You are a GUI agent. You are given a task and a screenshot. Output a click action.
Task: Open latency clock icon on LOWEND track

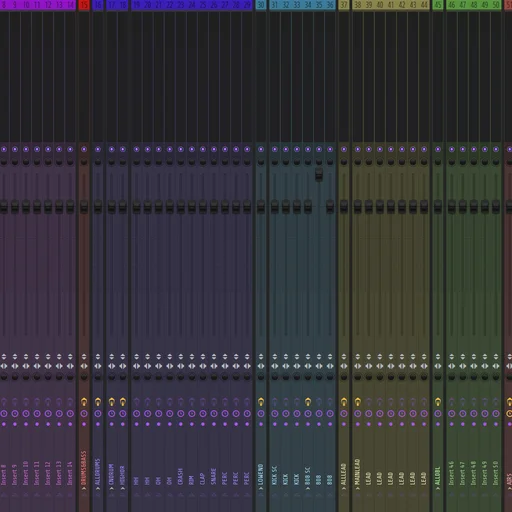coord(261,414)
